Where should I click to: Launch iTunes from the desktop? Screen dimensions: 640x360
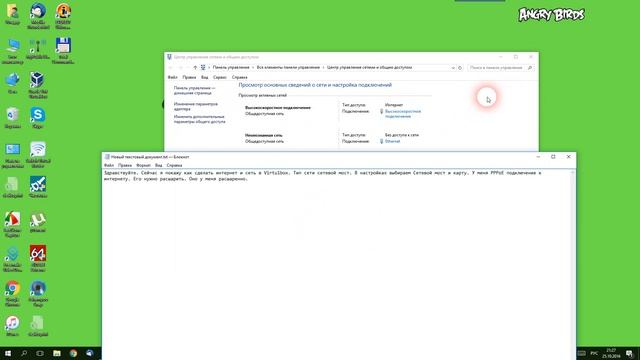12,325
